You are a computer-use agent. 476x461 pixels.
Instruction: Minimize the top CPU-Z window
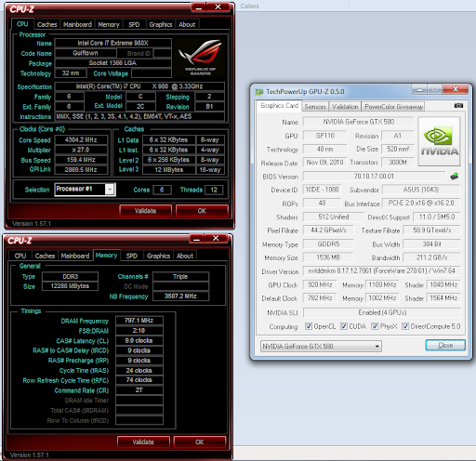click(x=199, y=7)
